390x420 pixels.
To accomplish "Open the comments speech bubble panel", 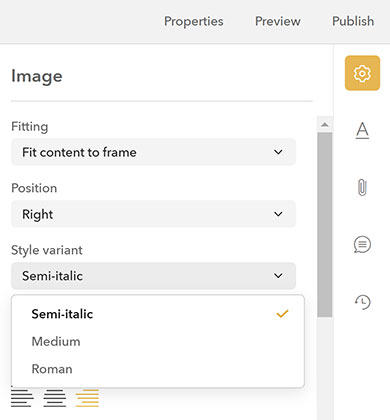I will pos(362,245).
